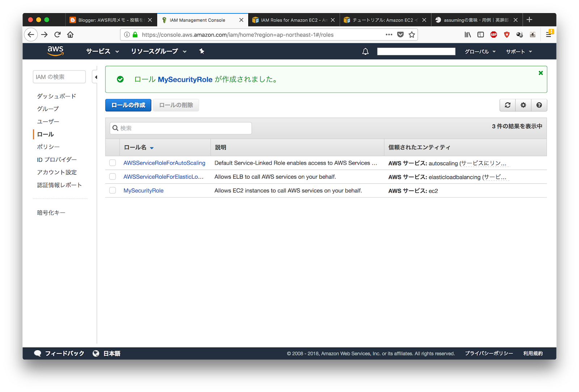Screen dimensions: 579x392
Task: Open the フィードバック footer link
Action: coord(59,353)
